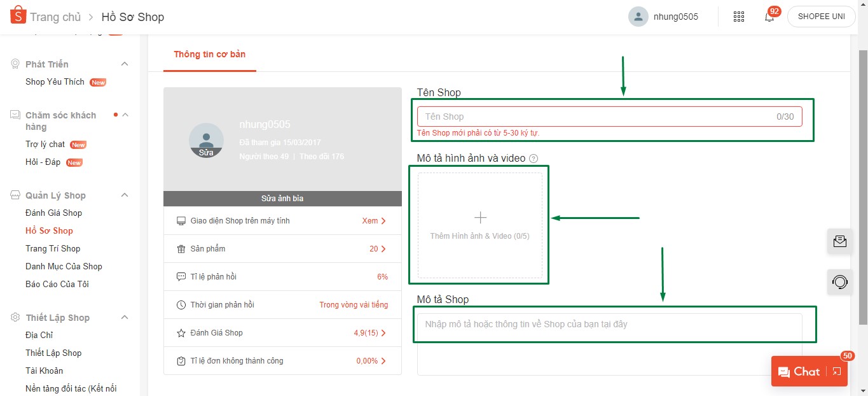Screen dimensions: 868x396
Task: Click Thêm Hình ảnh & Video upload box
Action: click(x=480, y=225)
